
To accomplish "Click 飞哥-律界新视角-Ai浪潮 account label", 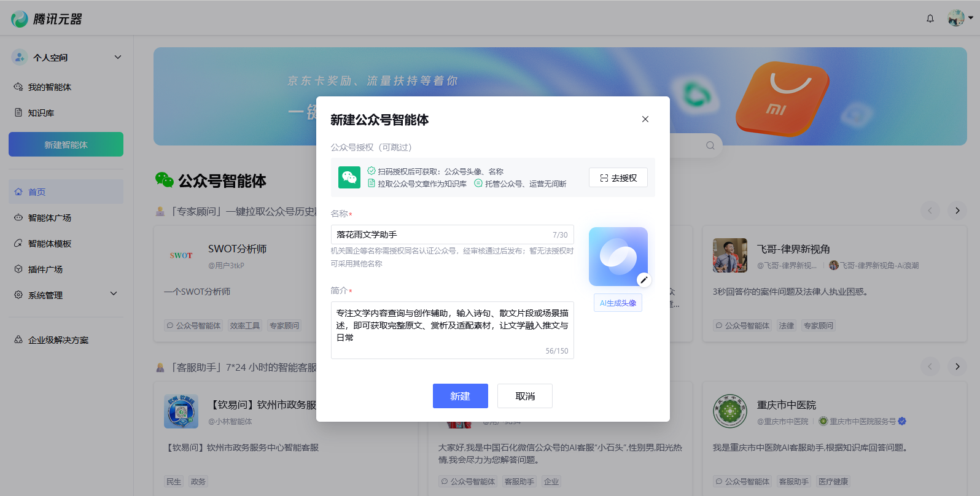I will click(x=874, y=265).
